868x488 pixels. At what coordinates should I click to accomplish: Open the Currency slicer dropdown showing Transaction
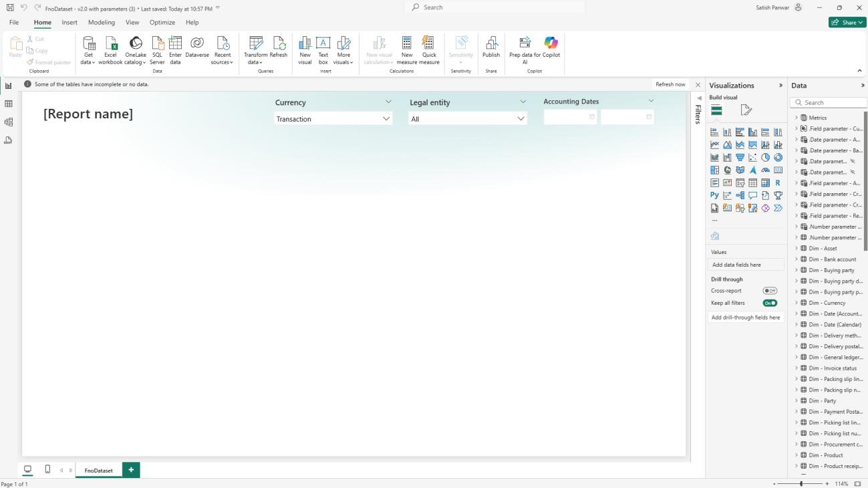coord(333,119)
